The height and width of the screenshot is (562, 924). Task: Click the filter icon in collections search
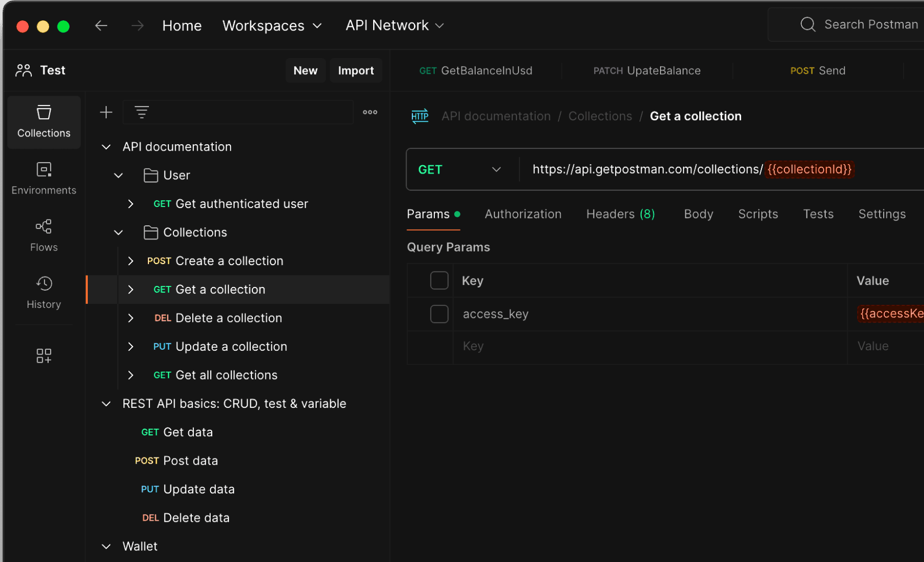[142, 112]
